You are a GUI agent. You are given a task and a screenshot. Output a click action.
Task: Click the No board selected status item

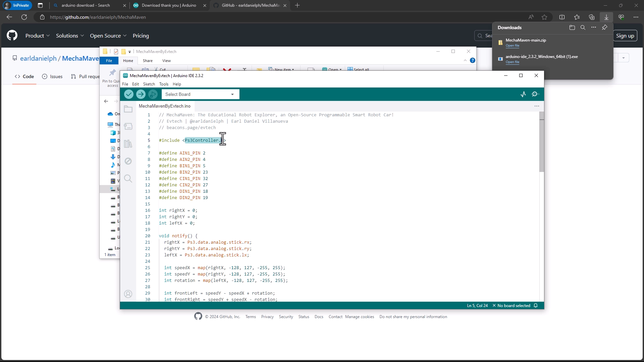coord(511,305)
